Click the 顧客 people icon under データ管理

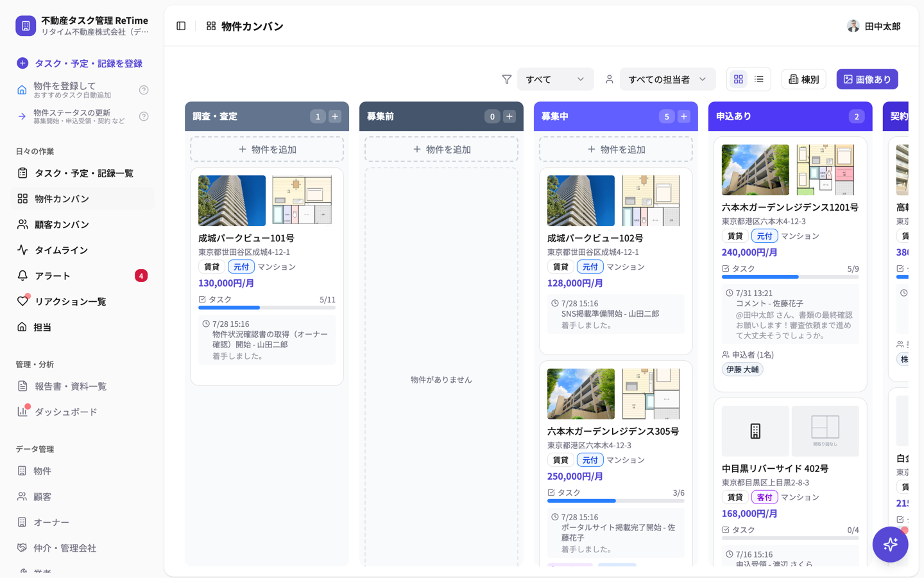(22, 496)
